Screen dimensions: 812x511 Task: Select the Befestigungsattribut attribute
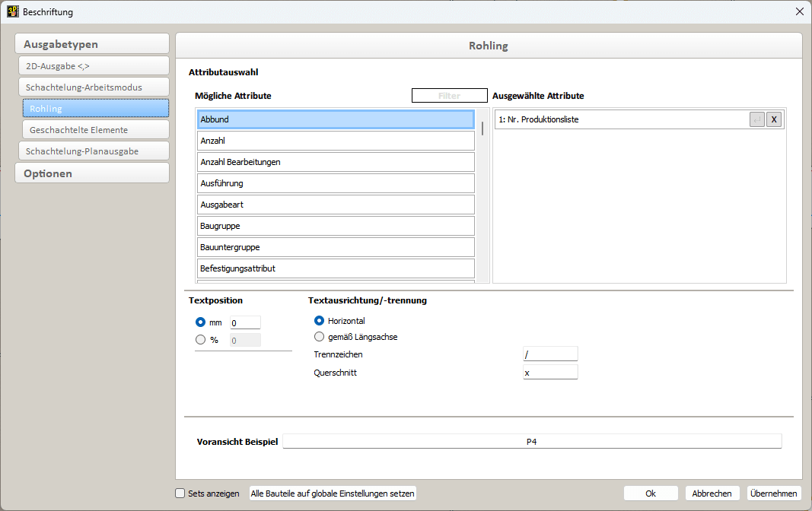click(x=336, y=268)
